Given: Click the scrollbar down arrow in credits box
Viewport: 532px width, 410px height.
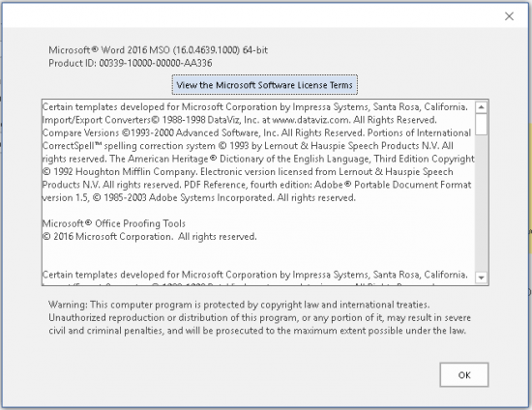Looking at the screenshot, I should 481,278.
